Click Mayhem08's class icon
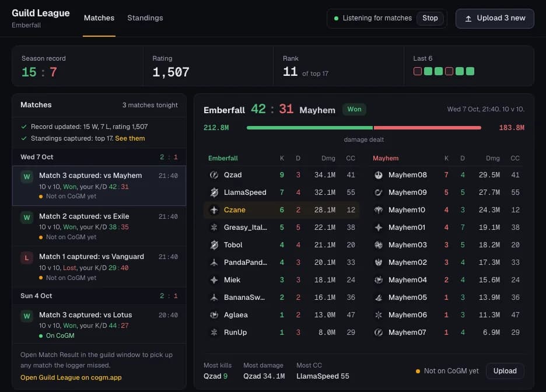This screenshot has height=392, width=546. (378, 175)
